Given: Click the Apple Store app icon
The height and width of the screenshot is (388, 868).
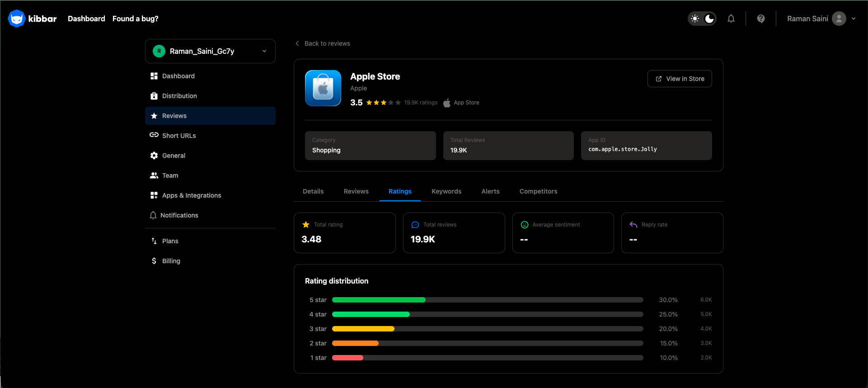Looking at the screenshot, I should coord(323,88).
